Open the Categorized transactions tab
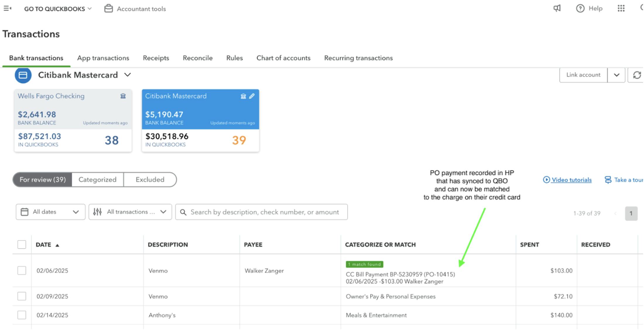644x330 pixels. coord(97,179)
